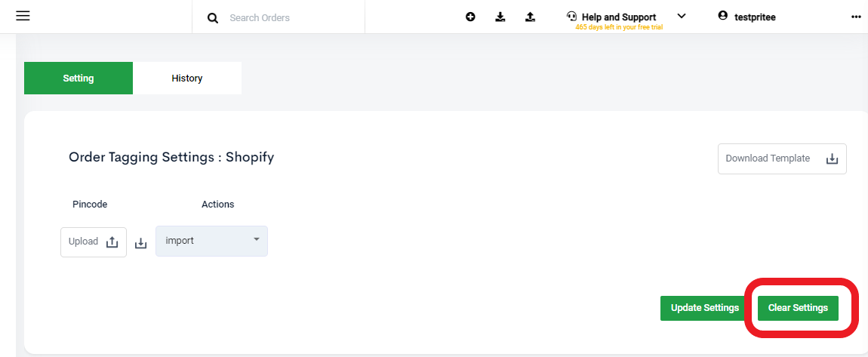Open the hamburger navigation menu
Viewport: 868px width, 357px height.
23,16
